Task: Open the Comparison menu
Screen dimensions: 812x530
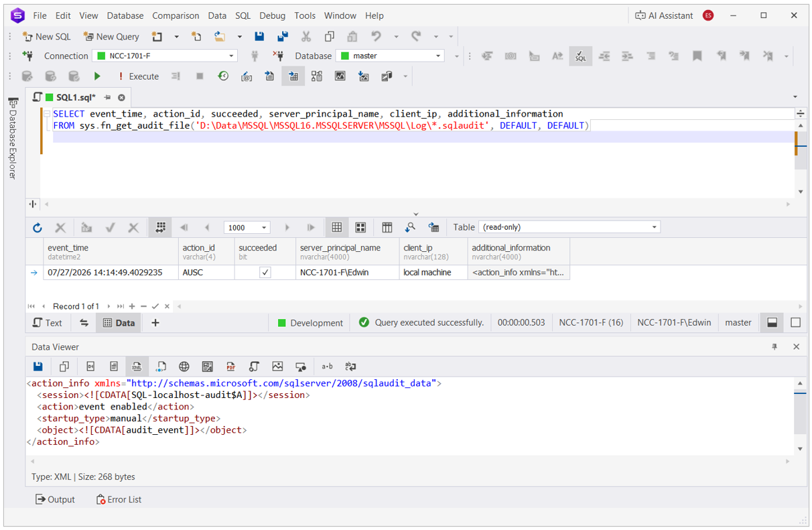Action: pos(176,15)
